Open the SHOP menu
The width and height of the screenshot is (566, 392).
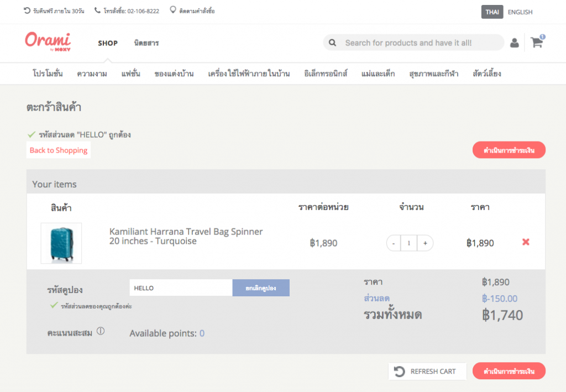pos(108,43)
